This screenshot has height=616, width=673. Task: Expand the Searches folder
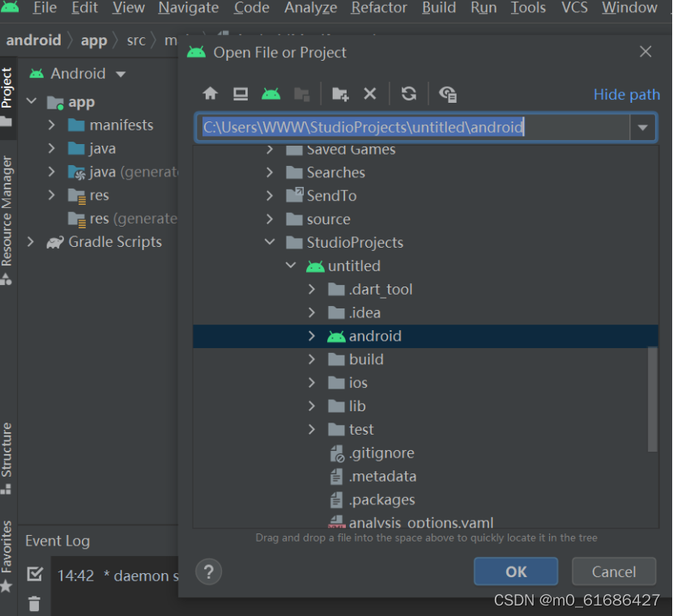pyautogui.click(x=270, y=172)
